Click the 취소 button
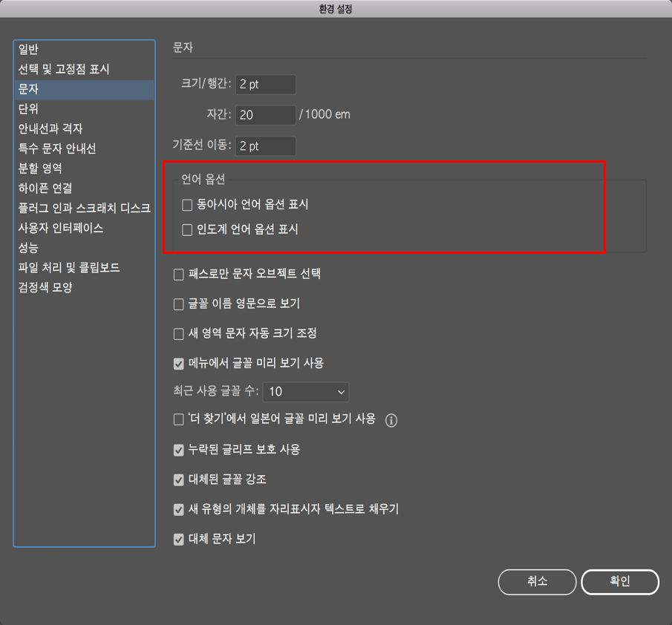This screenshot has width=672, height=625. (537, 582)
